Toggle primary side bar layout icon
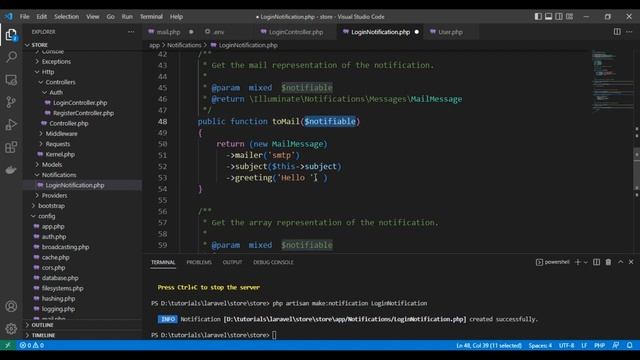This screenshot has height=360, width=640. pyautogui.click(x=538, y=17)
